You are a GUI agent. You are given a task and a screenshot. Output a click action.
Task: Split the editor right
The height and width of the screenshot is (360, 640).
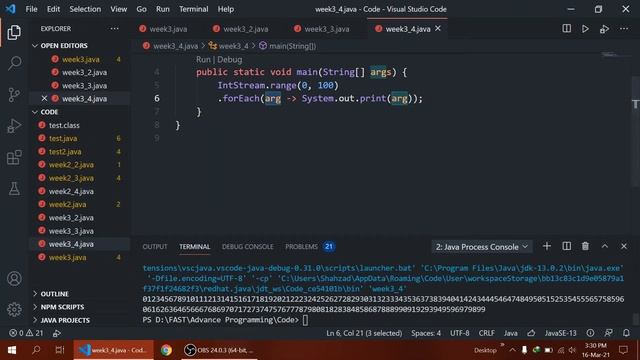click(x=567, y=29)
